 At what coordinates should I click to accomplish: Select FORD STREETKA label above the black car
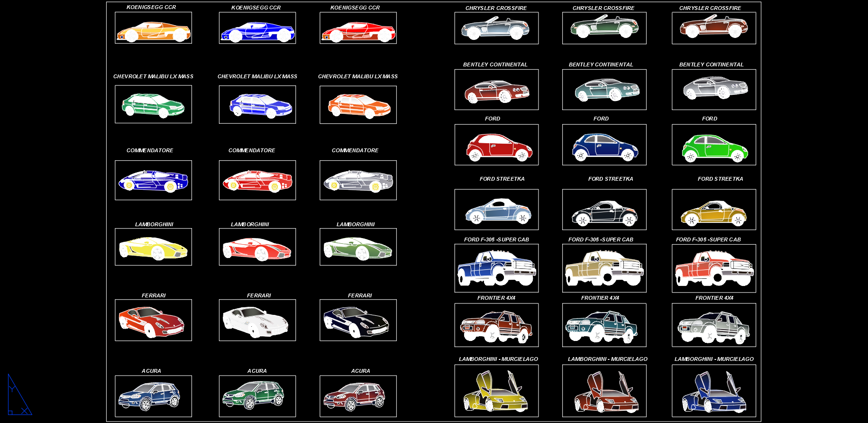(x=611, y=179)
